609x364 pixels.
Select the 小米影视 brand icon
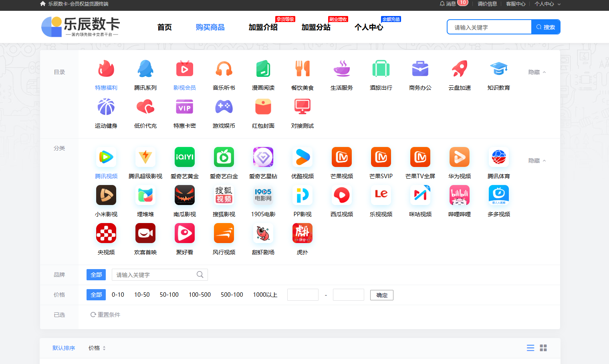[x=106, y=195]
